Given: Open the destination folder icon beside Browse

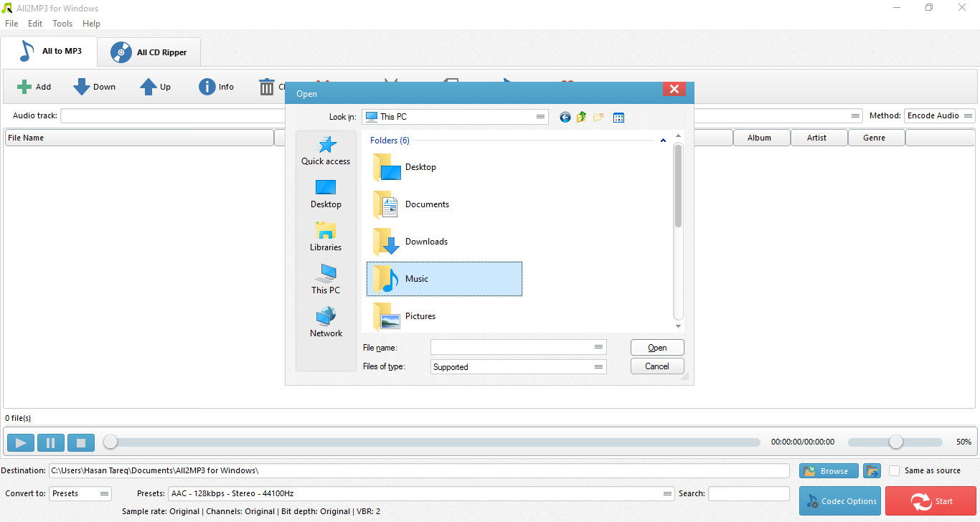Looking at the screenshot, I should [872, 471].
